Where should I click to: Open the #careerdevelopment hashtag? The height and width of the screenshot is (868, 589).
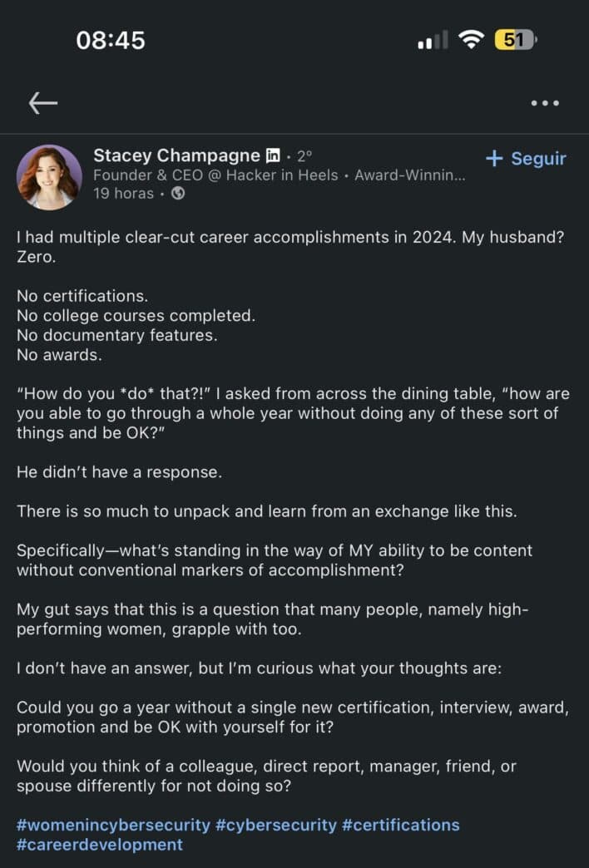(x=100, y=845)
